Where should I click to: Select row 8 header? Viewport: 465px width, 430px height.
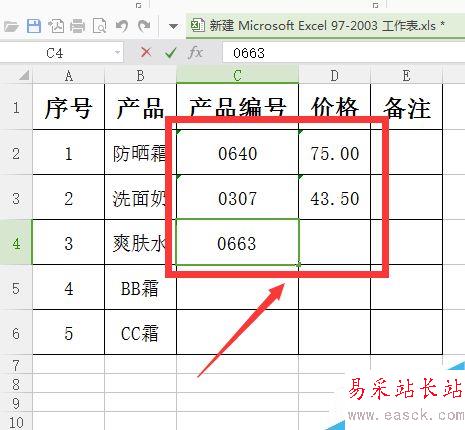[x=16, y=383]
